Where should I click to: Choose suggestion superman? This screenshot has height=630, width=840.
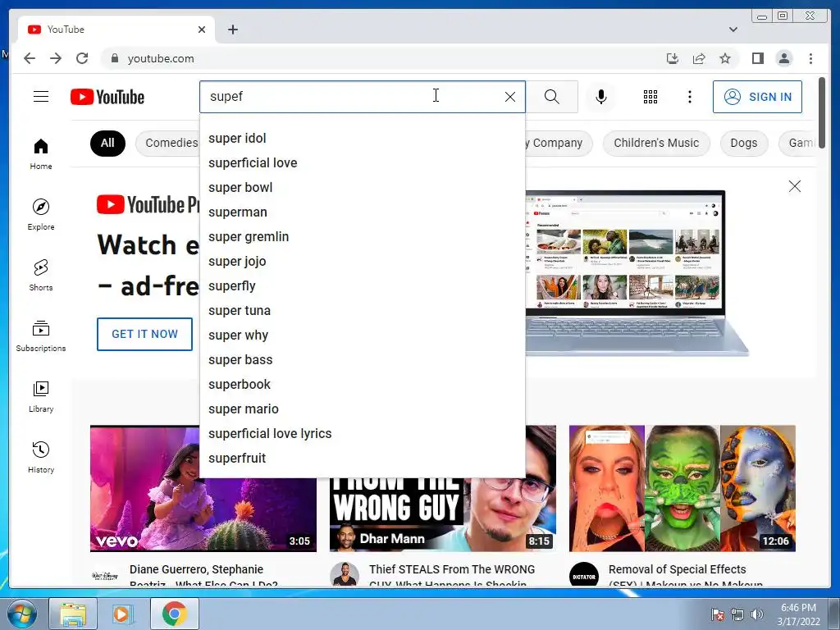[x=362, y=212]
